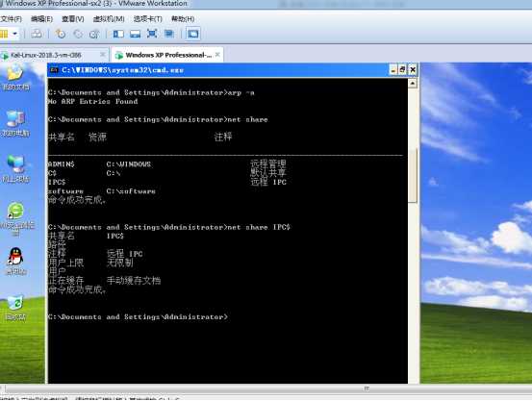Image resolution: width=532 pixels, height=401 pixels.
Task: Open the 选项卡(T) menu
Action: pos(147,18)
